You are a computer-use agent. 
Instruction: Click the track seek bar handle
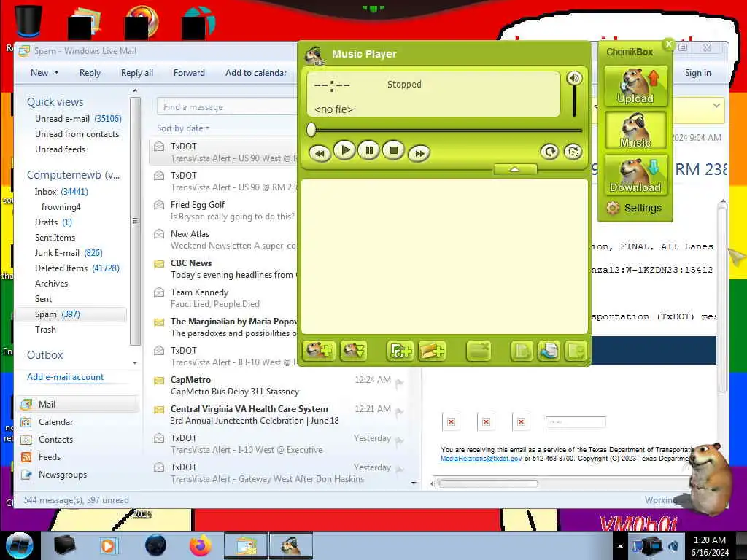311,129
